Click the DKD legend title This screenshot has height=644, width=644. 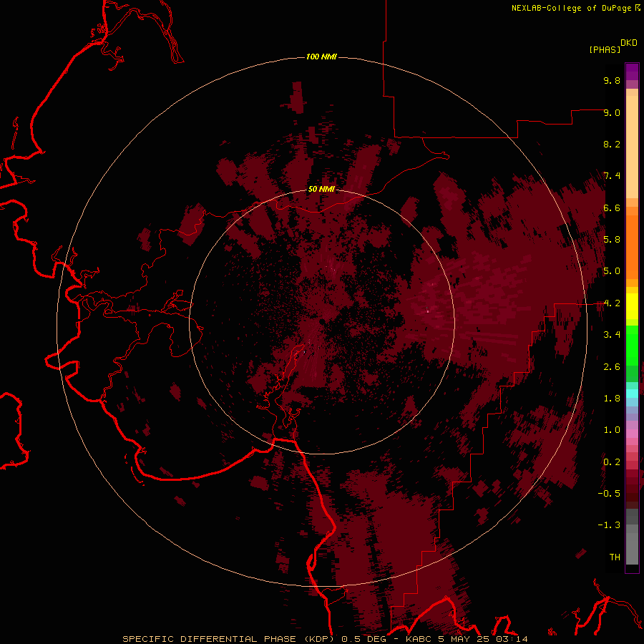tap(629, 43)
